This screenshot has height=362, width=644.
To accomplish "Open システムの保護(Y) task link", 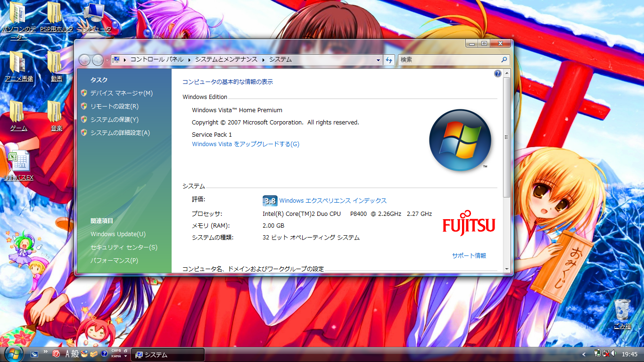I will 115,120.
